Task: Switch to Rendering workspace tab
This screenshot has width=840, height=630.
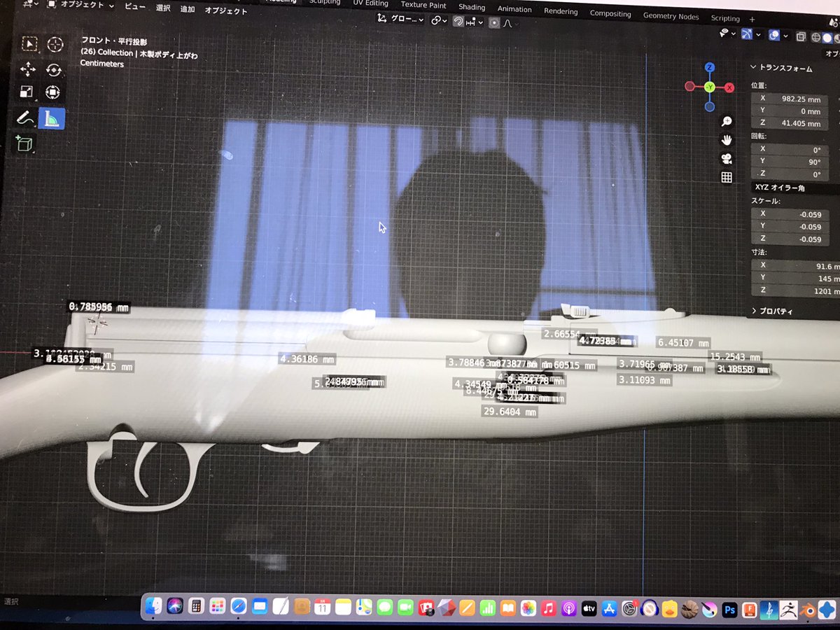Action: (561, 11)
